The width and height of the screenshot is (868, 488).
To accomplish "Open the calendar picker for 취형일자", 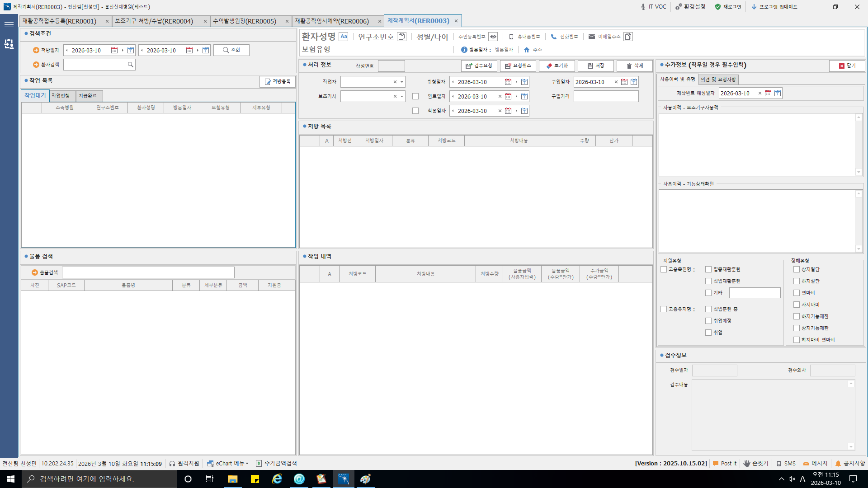I will (508, 82).
